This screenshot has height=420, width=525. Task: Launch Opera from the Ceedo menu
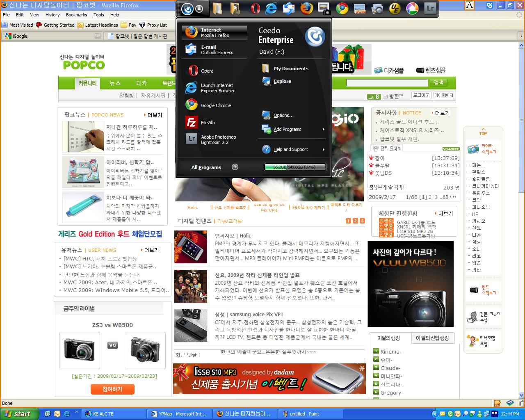pyautogui.click(x=207, y=71)
